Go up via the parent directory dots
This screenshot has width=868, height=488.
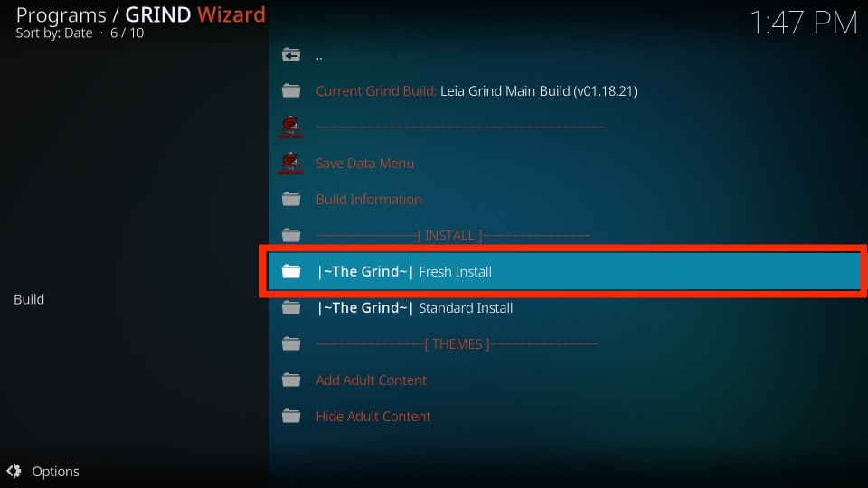point(319,56)
